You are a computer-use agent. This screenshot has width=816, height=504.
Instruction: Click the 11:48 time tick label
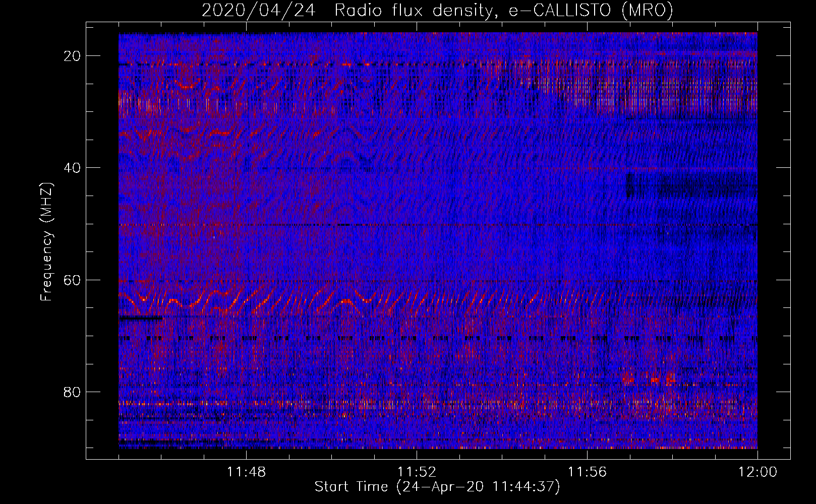246,472
